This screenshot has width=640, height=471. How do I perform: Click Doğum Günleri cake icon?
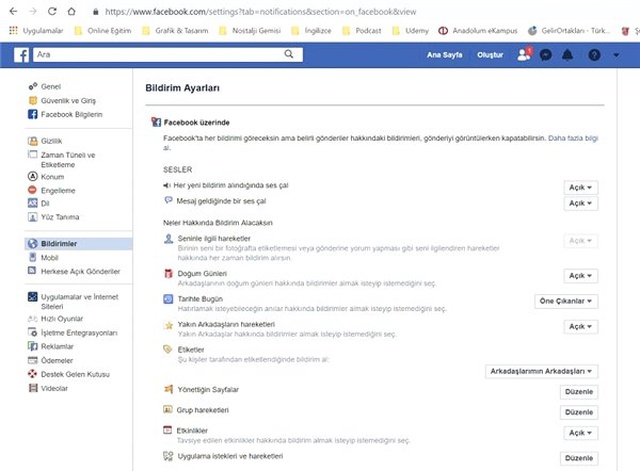coord(168,273)
